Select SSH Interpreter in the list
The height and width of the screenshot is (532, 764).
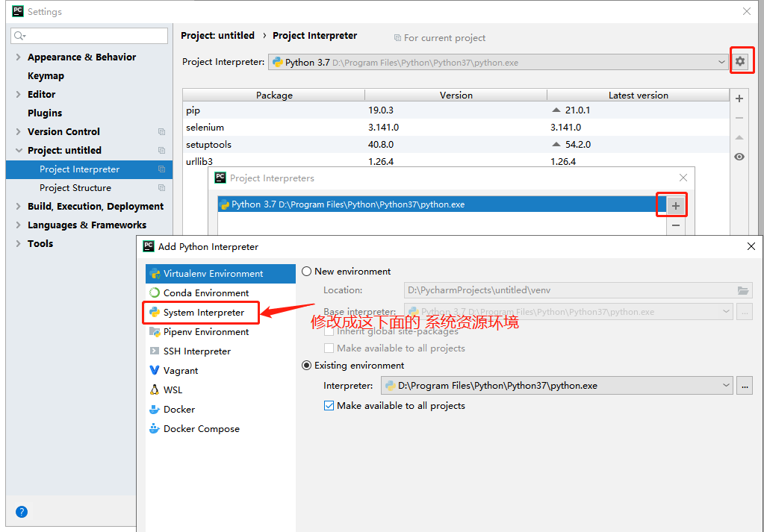pyautogui.click(x=220, y=351)
